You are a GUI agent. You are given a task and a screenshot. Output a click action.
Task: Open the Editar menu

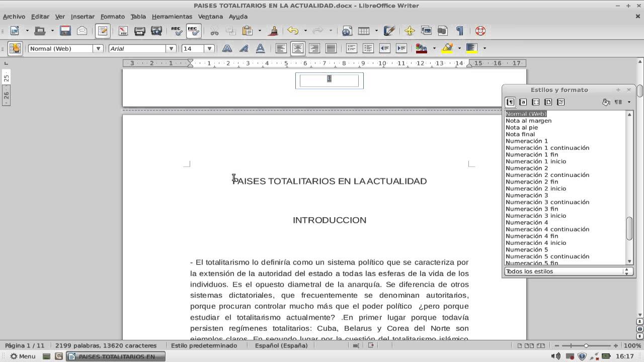pyautogui.click(x=40, y=17)
